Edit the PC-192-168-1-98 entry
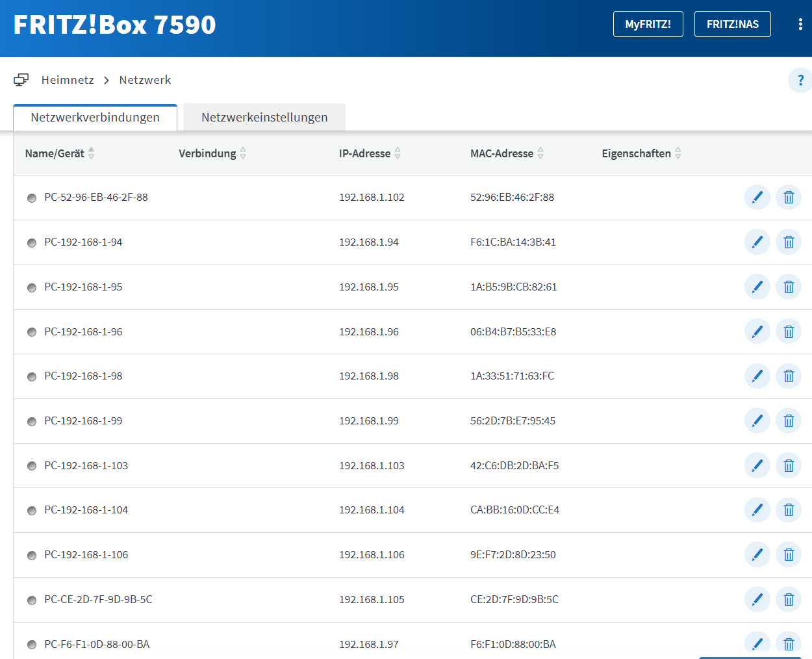The image size is (812, 659). click(757, 376)
